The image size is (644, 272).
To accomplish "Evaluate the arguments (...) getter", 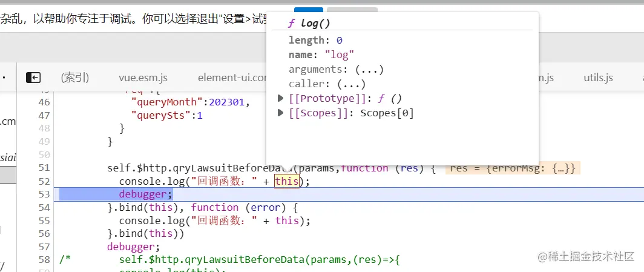I will pyautogui.click(x=369, y=70).
